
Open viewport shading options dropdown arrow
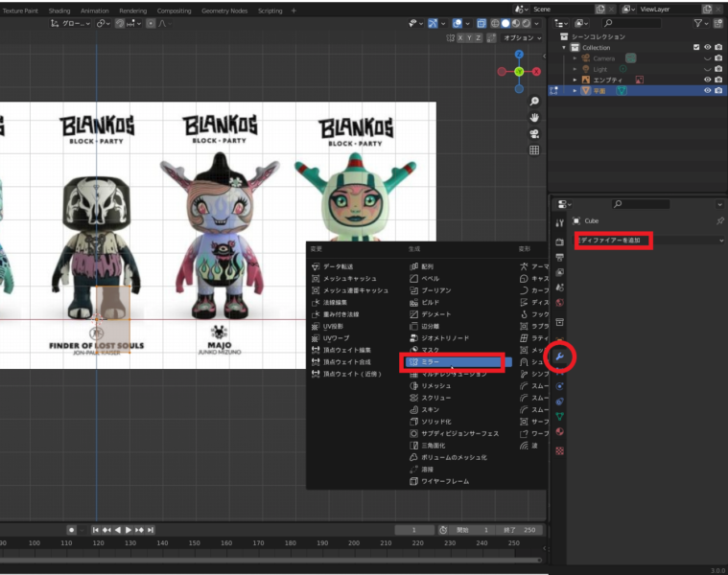537,23
